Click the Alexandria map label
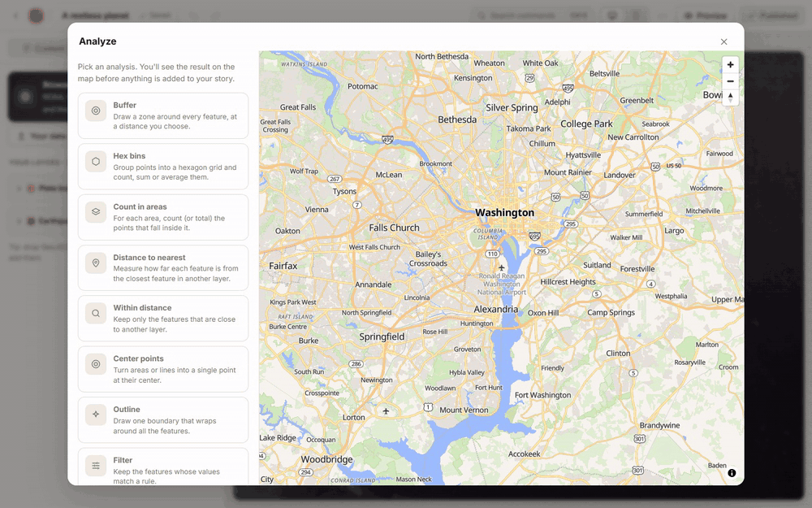The width and height of the screenshot is (812, 508). pos(495,309)
